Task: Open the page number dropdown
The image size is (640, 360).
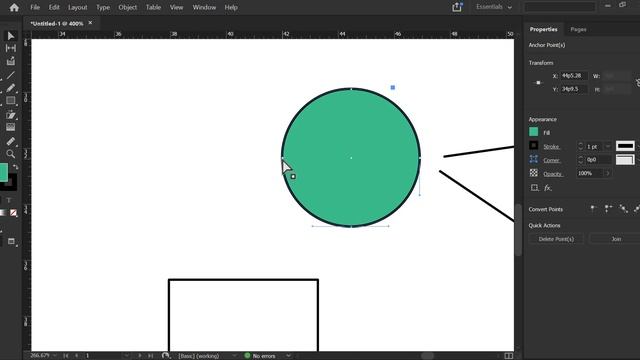Action: 127,356
